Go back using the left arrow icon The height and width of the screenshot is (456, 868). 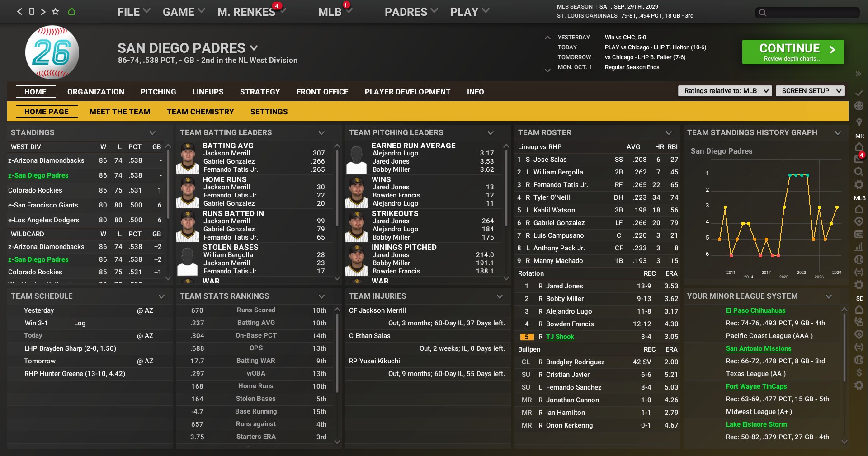(x=19, y=12)
